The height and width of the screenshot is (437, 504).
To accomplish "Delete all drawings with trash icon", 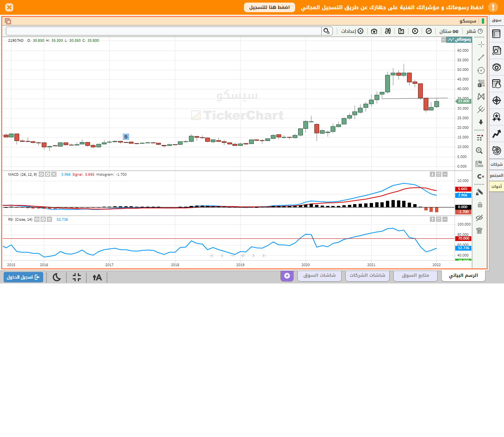I will 479,231.
